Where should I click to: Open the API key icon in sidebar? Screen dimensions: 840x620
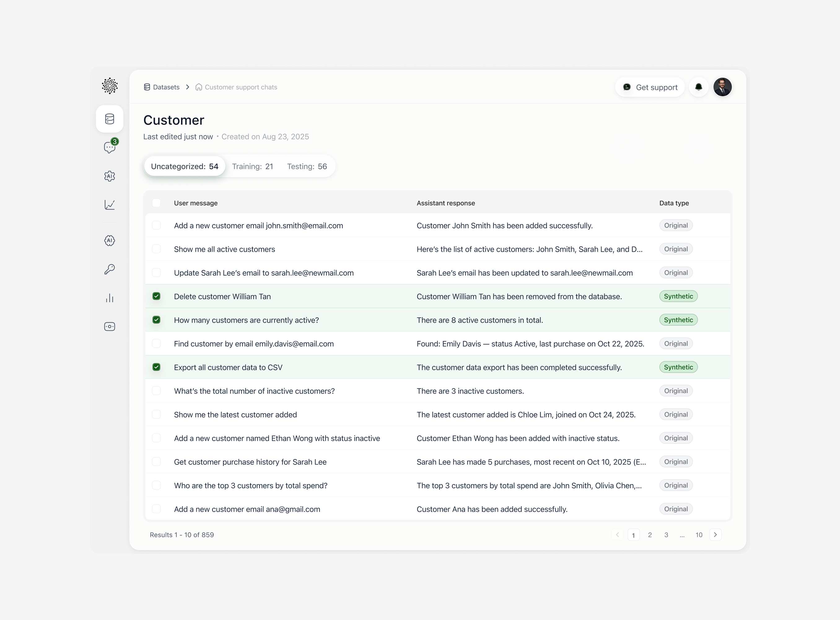[110, 269]
